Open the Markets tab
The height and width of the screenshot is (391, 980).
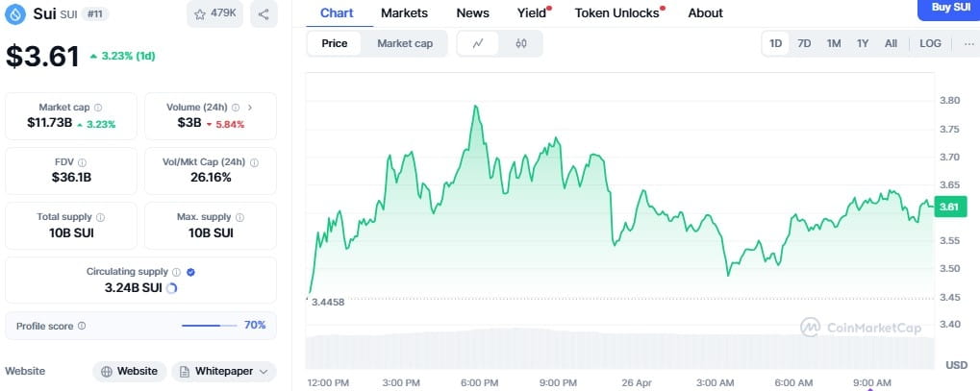coord(404,12)
